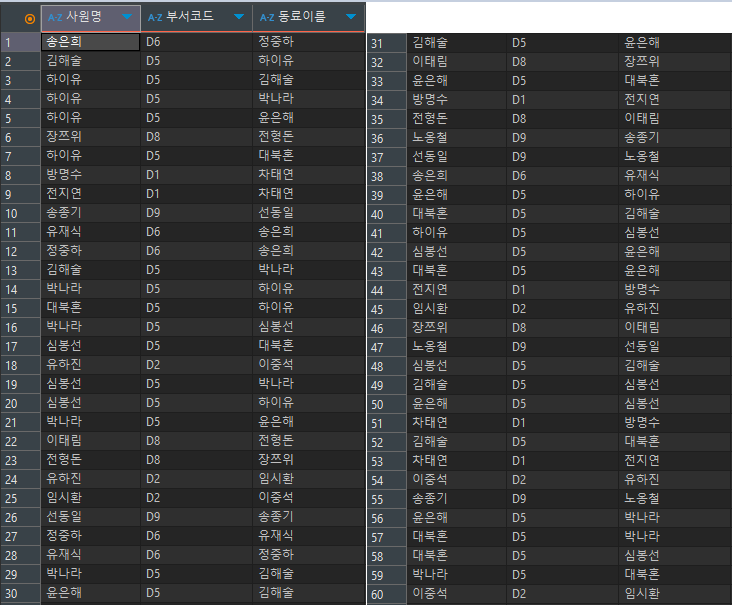Open the 사원명 column filter dropdown arrow
Screen dimensions: 732x606
127,17
